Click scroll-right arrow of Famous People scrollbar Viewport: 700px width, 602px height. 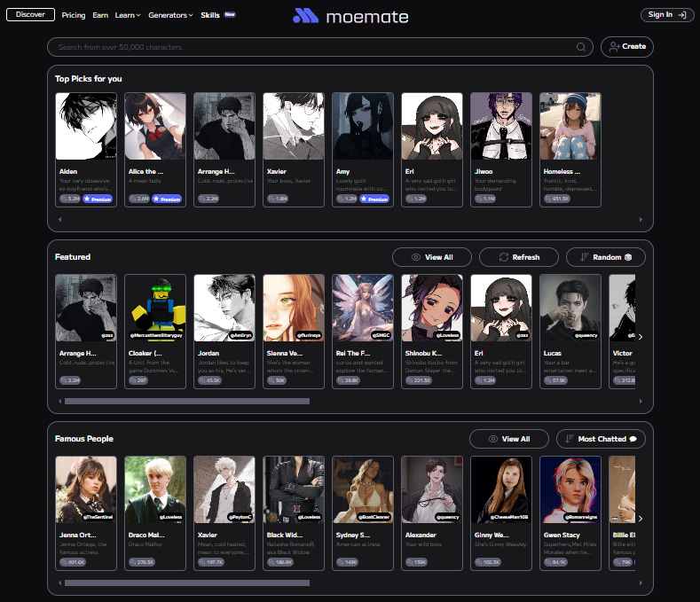pyautogui.click(x=641, y=582)
